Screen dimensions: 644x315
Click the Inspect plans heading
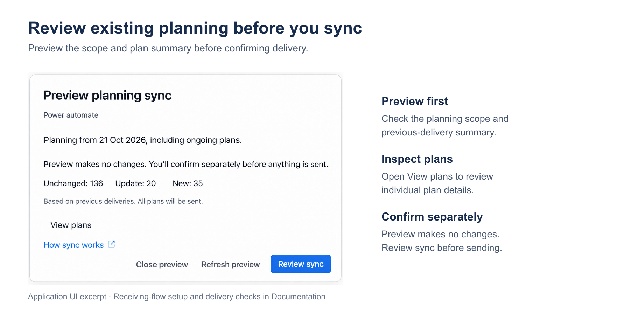tap(417, 159)
